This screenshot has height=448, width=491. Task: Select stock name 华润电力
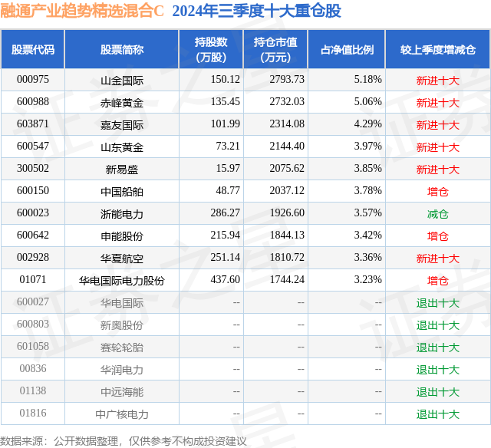pos(122,370)
